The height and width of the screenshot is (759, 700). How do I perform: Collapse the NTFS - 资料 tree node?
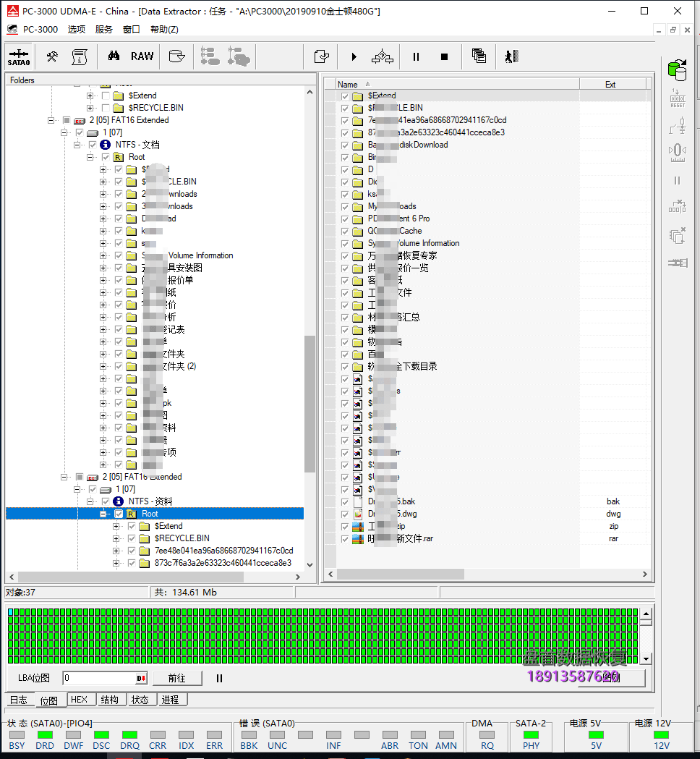click(x=90, y=501)
